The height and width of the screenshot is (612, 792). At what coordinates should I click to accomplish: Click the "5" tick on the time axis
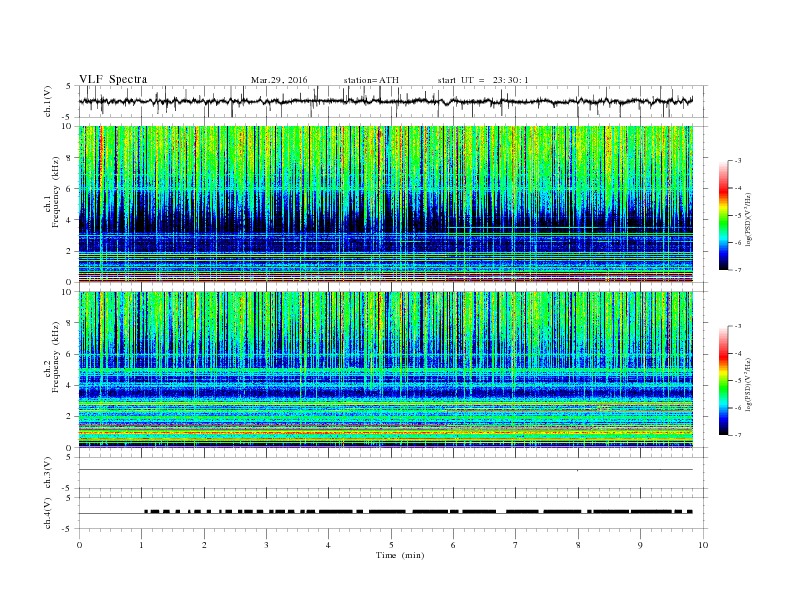[391, 545]
